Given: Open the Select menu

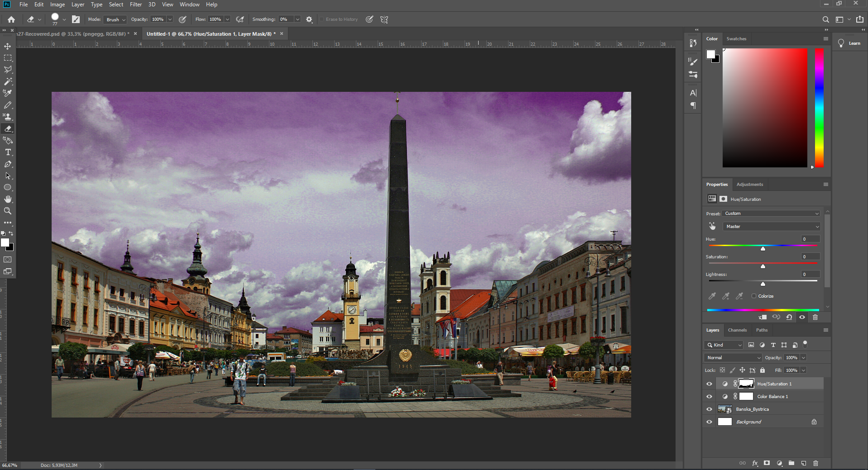Looking at the screenshot, I should click(x=116, y=5).
